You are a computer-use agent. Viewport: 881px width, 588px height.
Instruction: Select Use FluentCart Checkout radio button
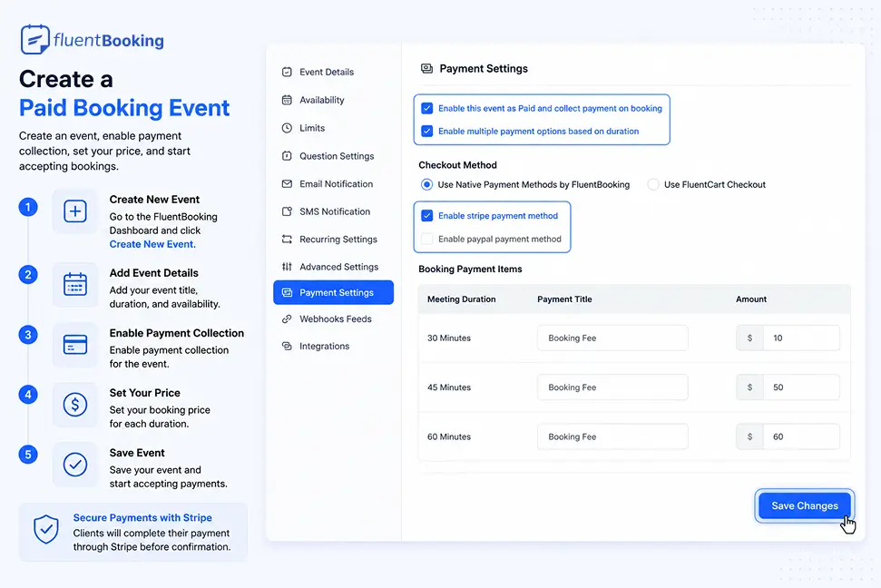pyautogui.click(x=653, y=184)
